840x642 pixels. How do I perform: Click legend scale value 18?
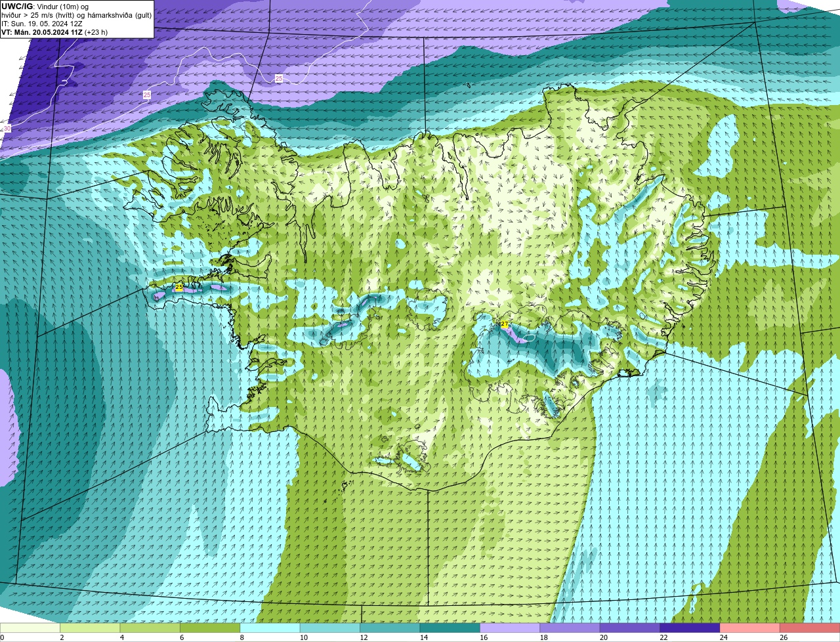click(x=543, y=637)
